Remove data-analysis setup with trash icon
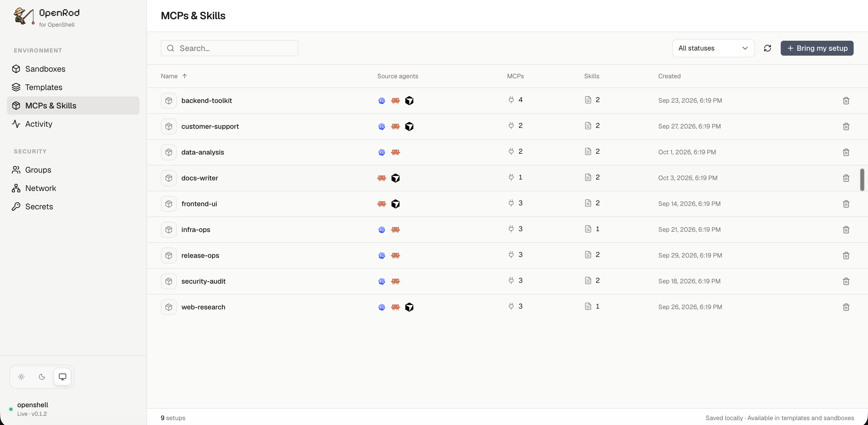The height and width of the screenshot is (425, 868). coord(846,152)
